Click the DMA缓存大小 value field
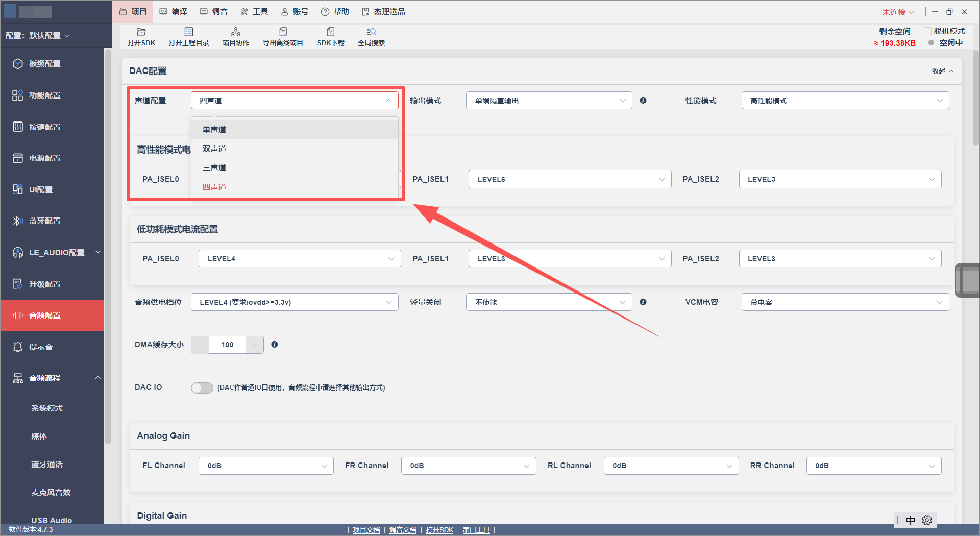980x536 pixels. tap(227, 345)
